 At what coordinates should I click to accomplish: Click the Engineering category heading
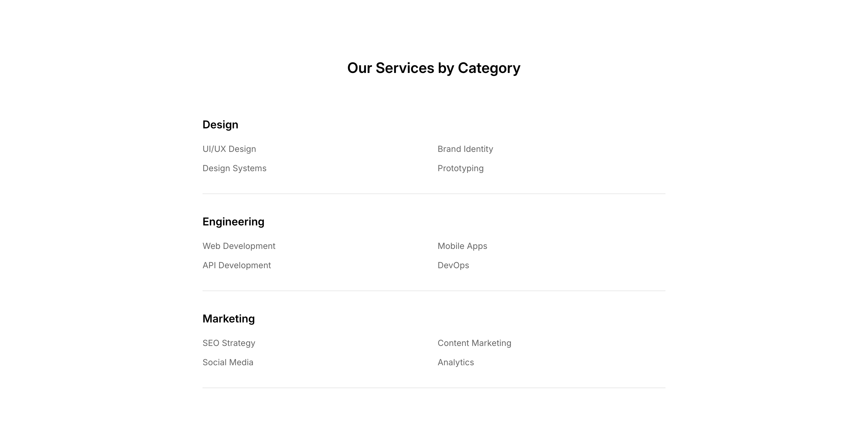tap(233, 222)
